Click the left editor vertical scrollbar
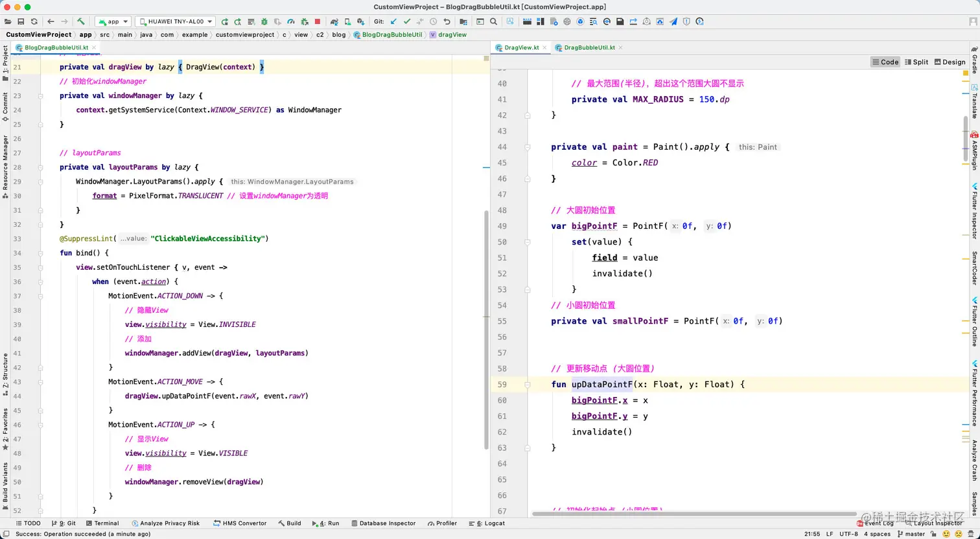980x539 pixels. [487, 329]
